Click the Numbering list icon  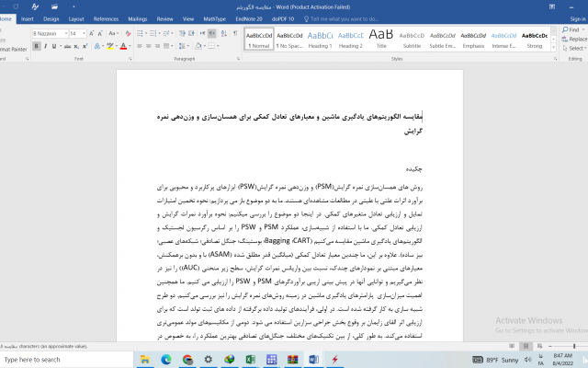pos(153,33)
